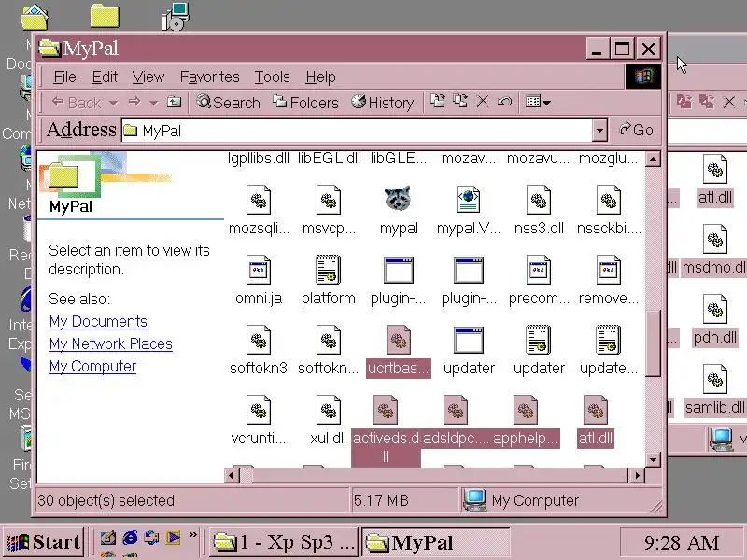The height and width of the screenshot is (560, 747).
Task: Select the vcrunti... dll file icon
Action: (x=259, y=410)
